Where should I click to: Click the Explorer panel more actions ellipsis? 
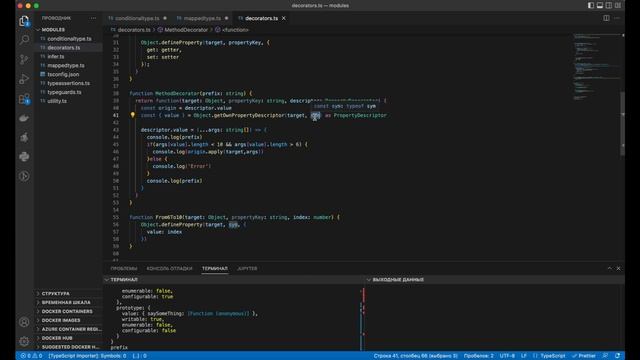click(x=93, y=18)
